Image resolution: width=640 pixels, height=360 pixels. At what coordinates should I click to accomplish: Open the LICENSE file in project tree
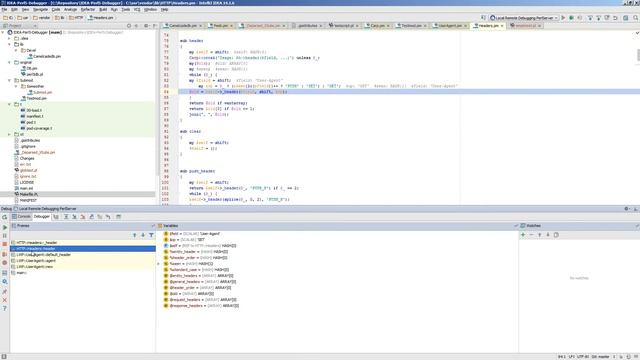pyautogui.click(x=27, y=182)
